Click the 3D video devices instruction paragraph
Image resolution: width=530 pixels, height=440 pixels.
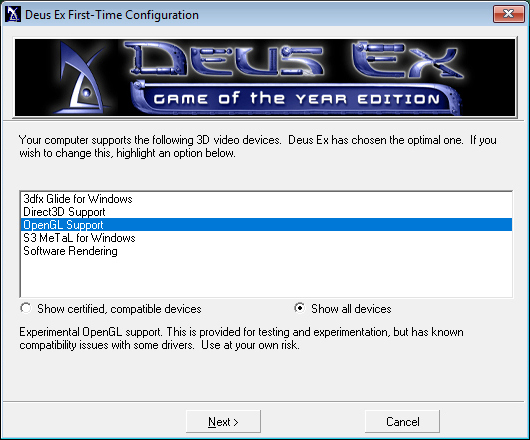(258, 146)
